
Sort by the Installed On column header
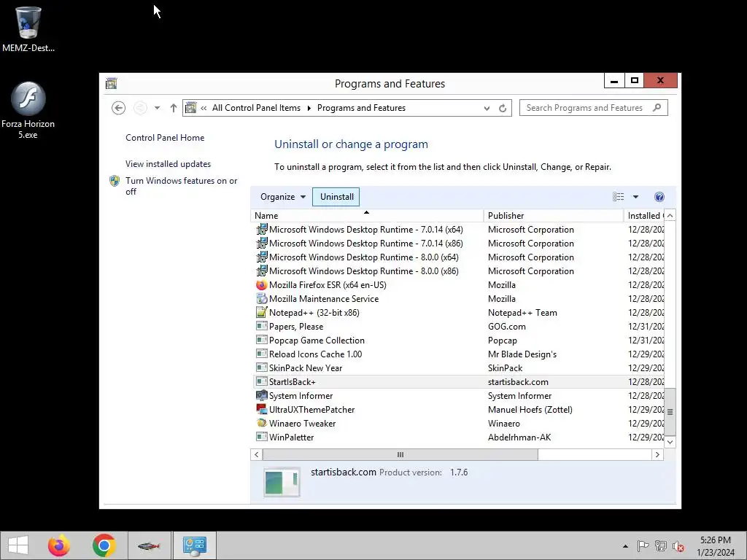click(x=643, y=216)
